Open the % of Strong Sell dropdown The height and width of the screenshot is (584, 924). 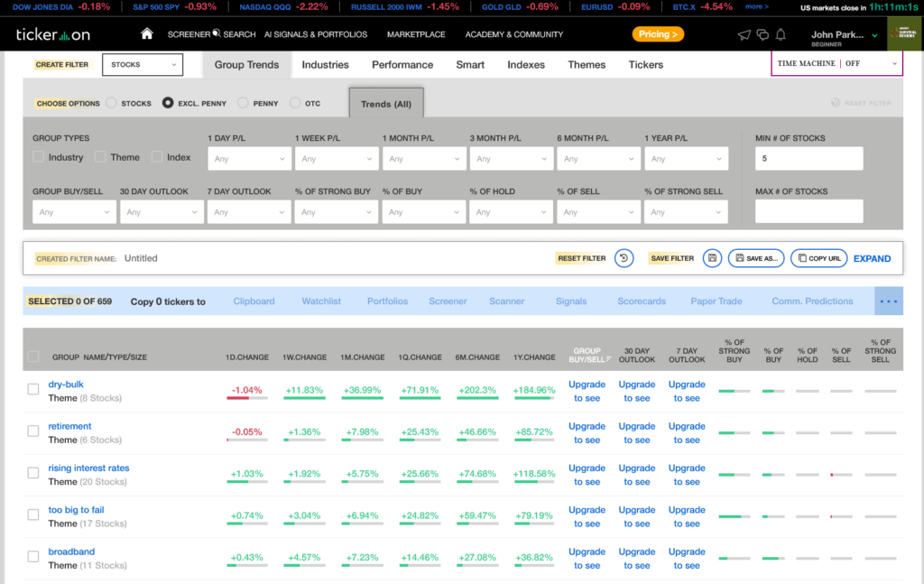click(x=686, y=212)
